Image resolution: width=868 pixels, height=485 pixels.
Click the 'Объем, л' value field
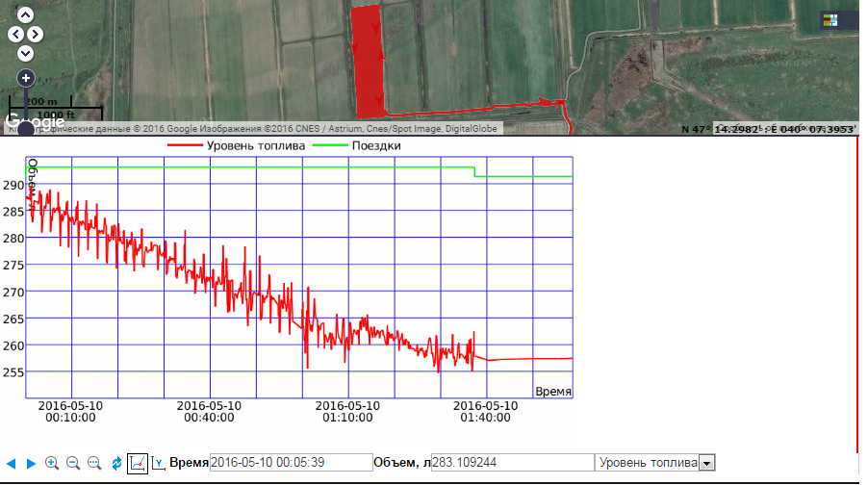pos(512,463)
